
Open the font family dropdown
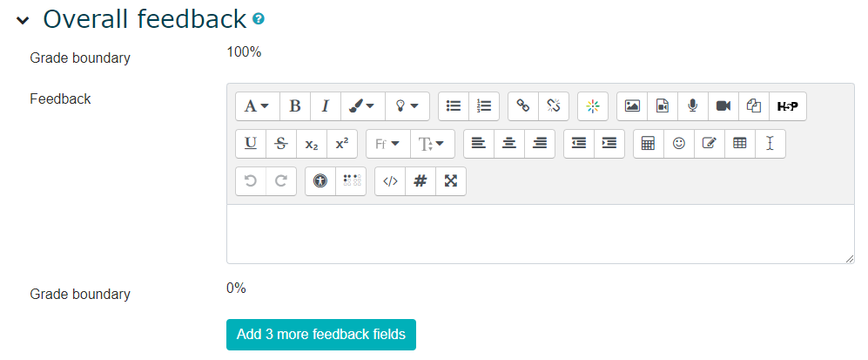[387, 144]
